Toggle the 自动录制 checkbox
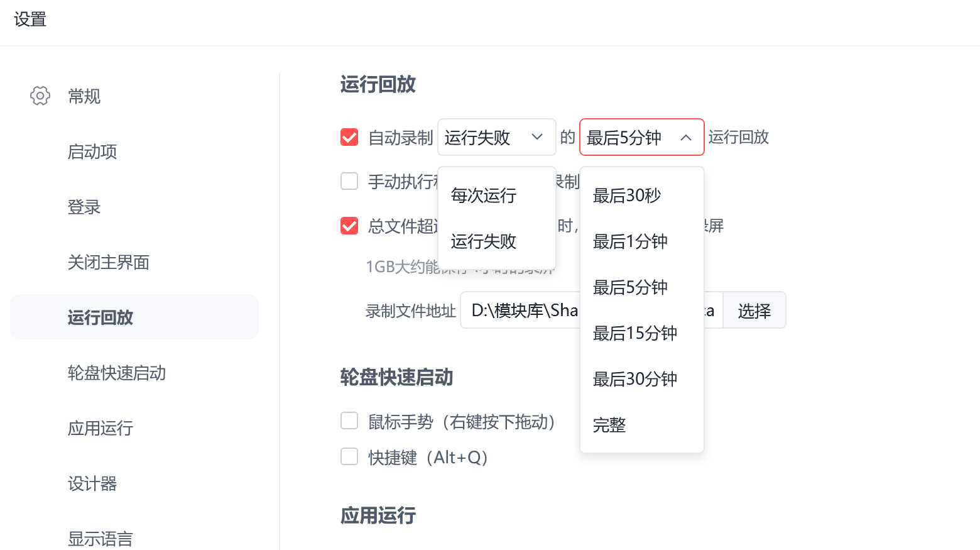The image size is (980, 550). (x=349, y=138)
